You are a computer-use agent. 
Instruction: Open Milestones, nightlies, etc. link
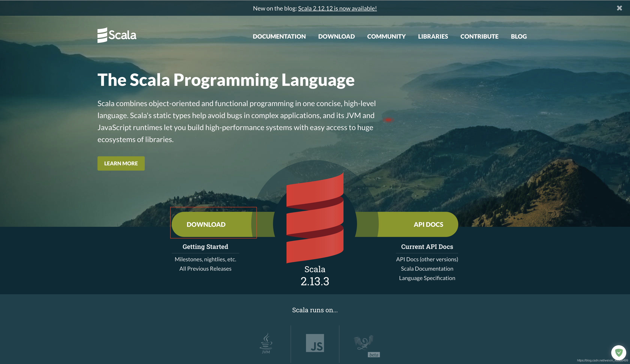pyautogui.click(x=205, y=259)
